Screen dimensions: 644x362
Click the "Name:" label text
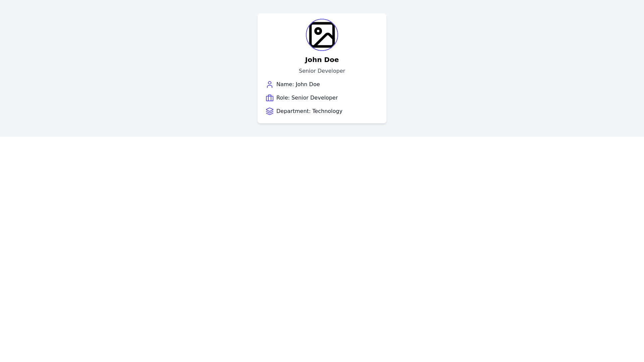[285, 84]
